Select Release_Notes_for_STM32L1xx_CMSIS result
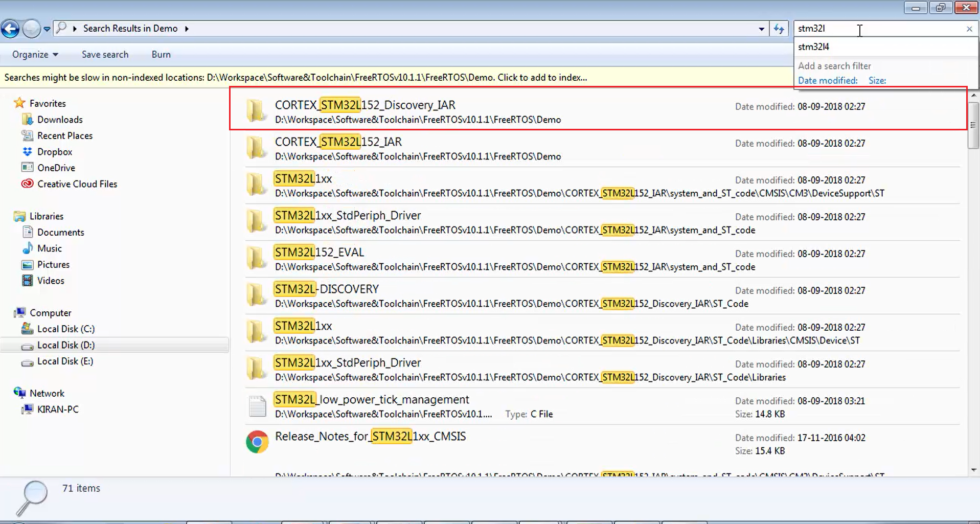The height and width of the screenshot is (524, 980). (602, 443)
